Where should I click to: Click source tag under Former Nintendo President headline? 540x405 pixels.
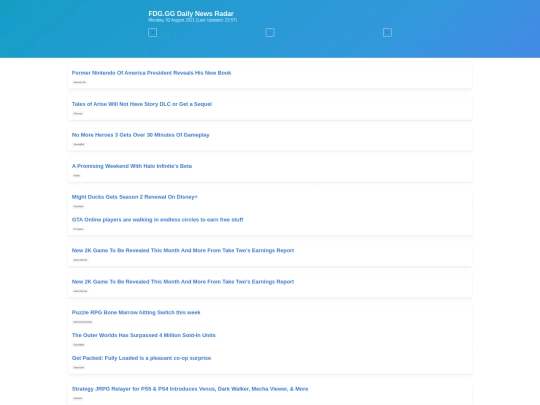80,82
